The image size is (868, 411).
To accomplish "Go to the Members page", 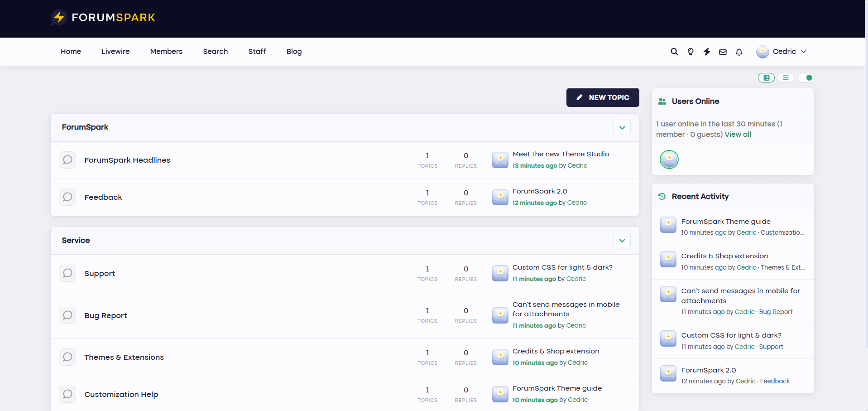I will tap(166, 52).
